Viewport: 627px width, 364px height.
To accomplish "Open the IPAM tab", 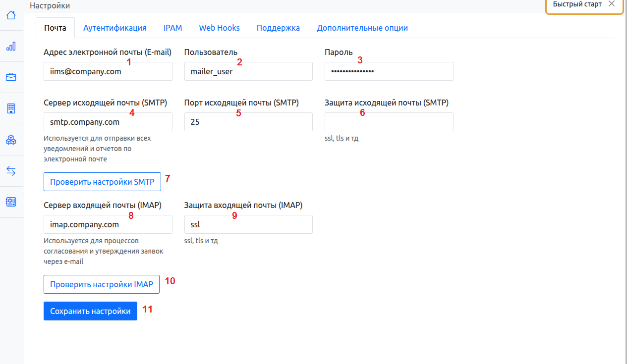I will pyautogui.click(x=172, y=28).
